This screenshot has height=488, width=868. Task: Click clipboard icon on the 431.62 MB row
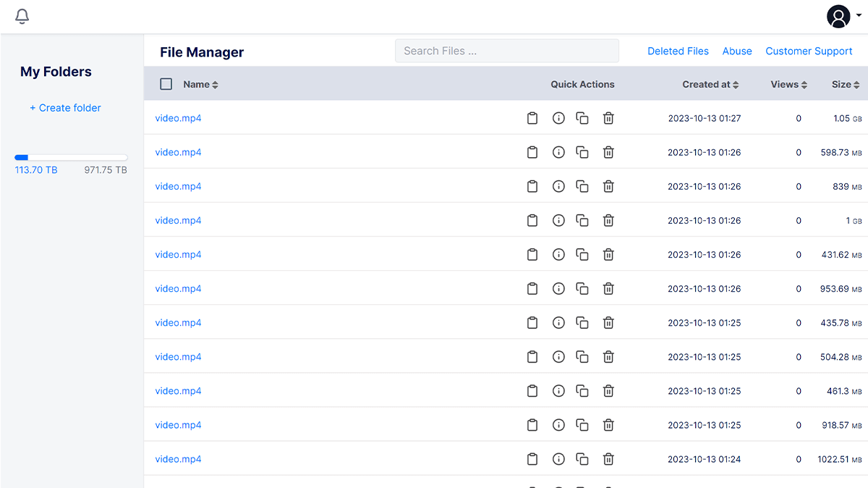pos(532,255)
